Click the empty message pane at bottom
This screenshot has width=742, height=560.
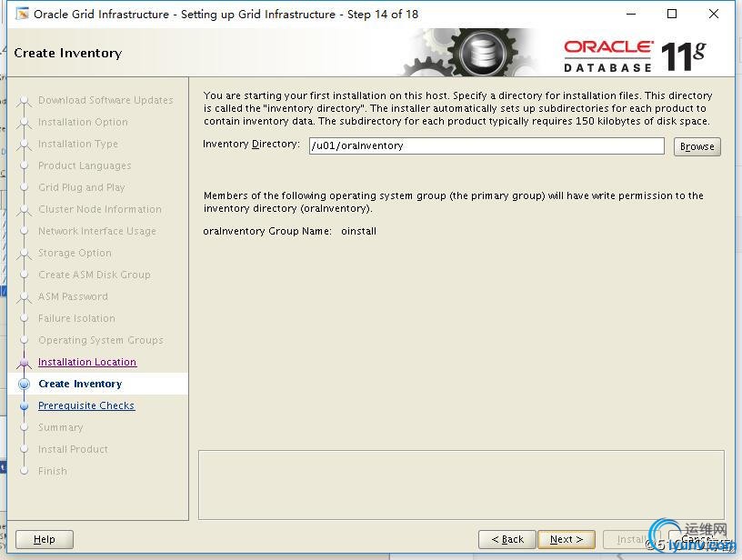pos(461,485)
